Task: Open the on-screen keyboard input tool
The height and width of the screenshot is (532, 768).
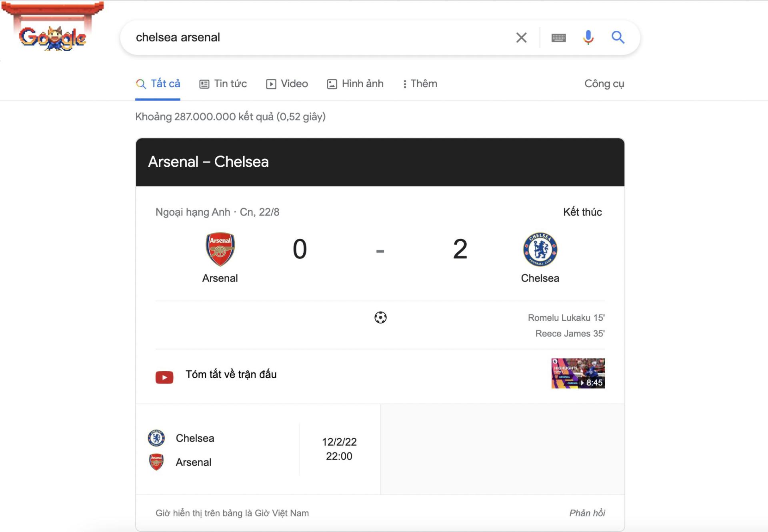Action: [x=558, y=38]
